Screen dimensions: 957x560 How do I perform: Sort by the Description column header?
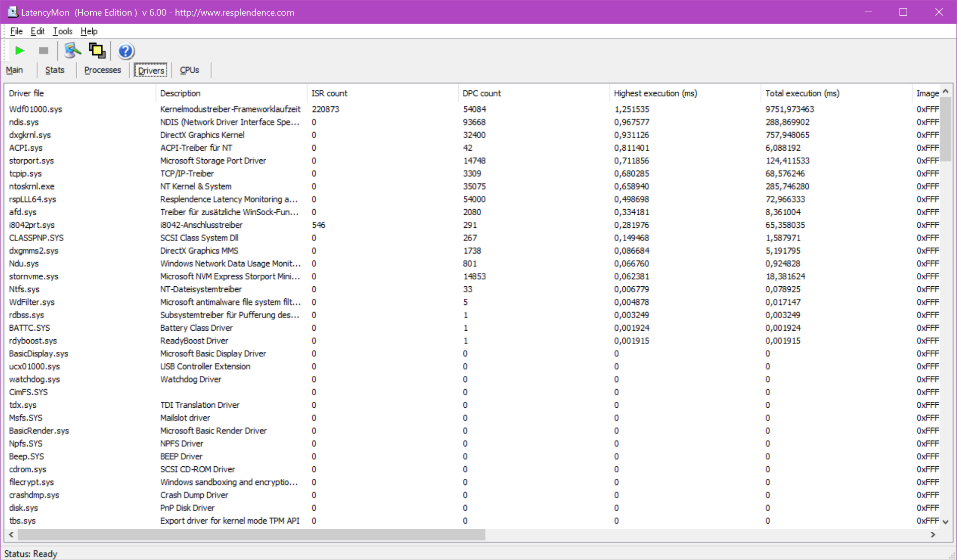coord(231,93)
